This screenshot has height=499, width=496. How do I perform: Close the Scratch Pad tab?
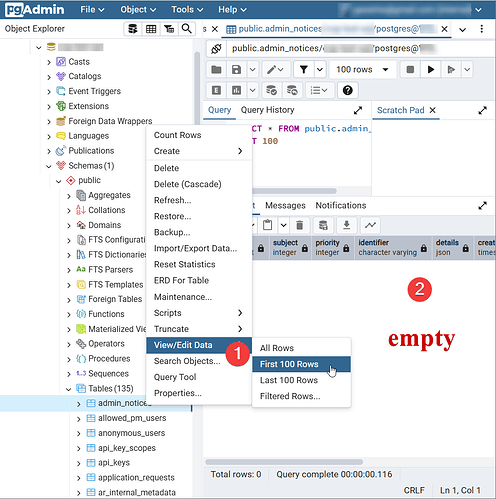tap(432, 110)
